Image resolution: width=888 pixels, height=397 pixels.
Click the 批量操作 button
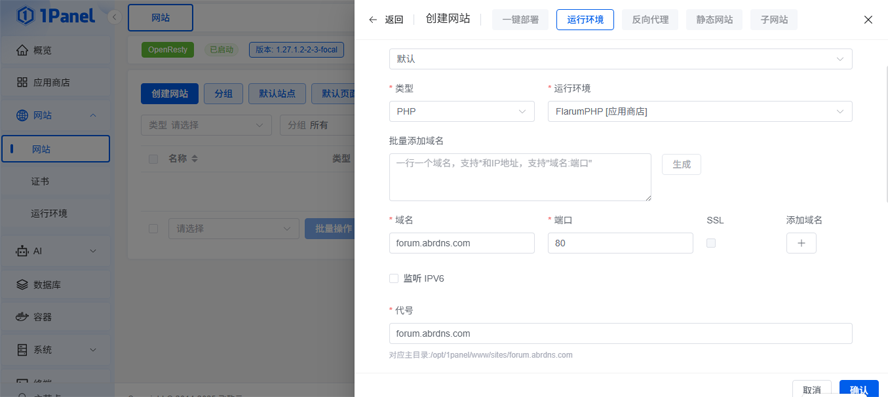[330, 228]
